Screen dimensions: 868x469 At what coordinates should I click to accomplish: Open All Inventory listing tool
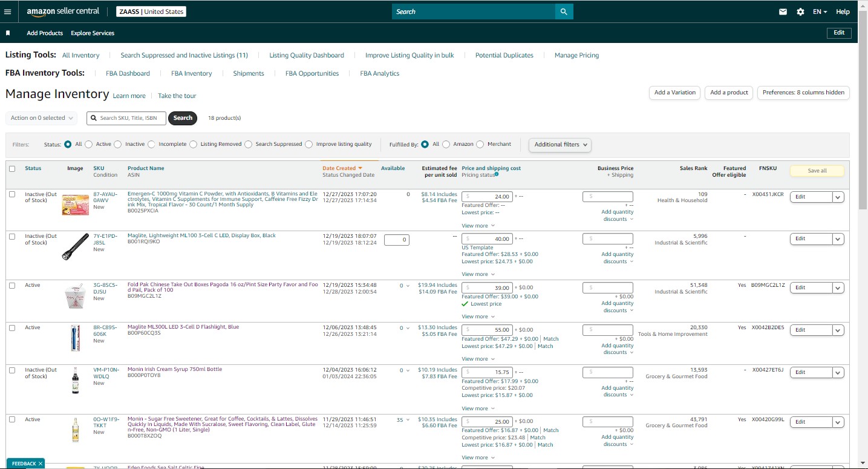coord(80,55)
